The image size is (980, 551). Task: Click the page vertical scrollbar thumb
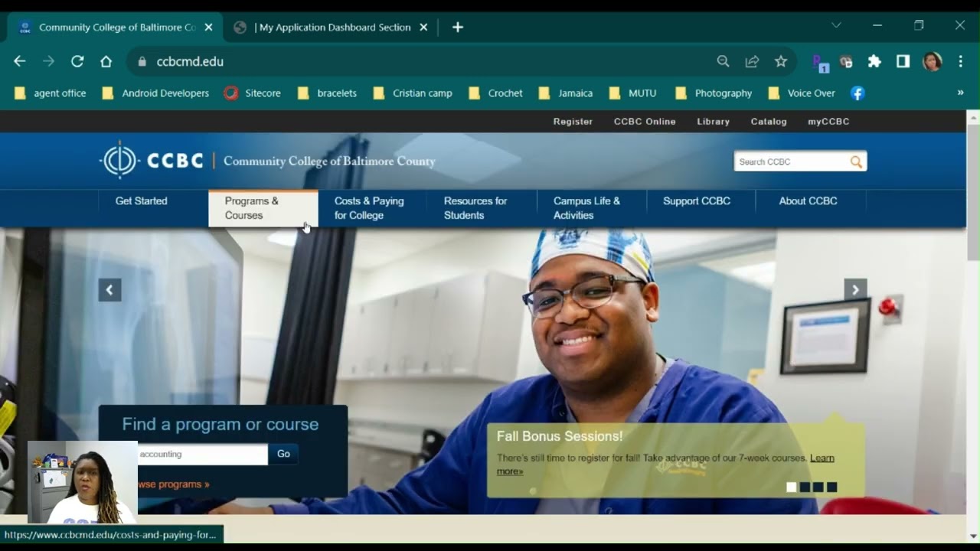[x=973, y=191]
